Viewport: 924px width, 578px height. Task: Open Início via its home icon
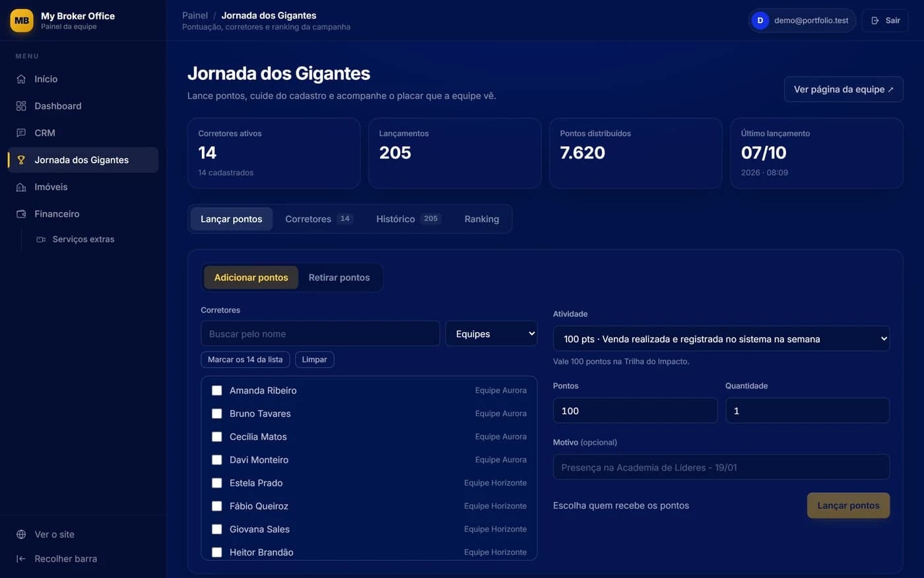[x=21, y=79]
